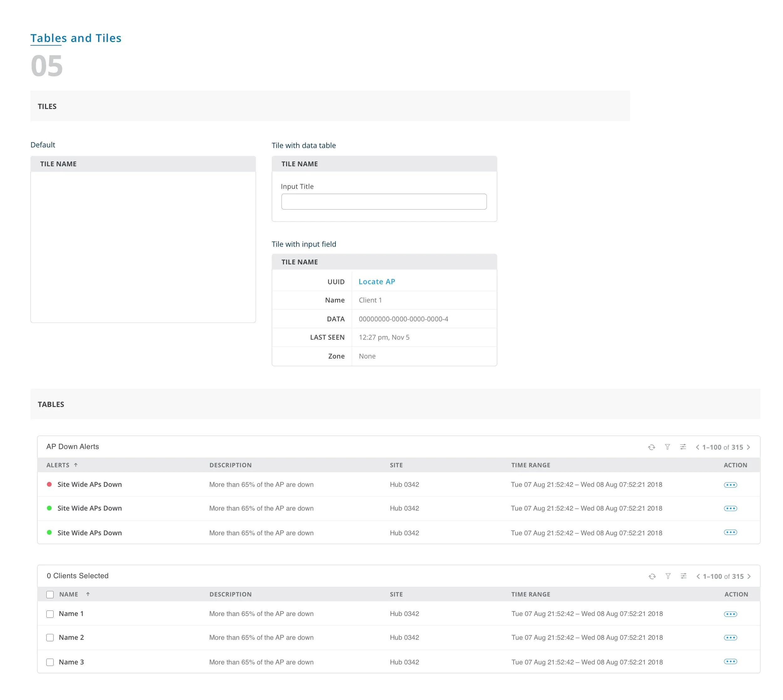783x700 pixels.
Task: Toggle select-all checkbox in NAME header
Action: tap(50, 595)
